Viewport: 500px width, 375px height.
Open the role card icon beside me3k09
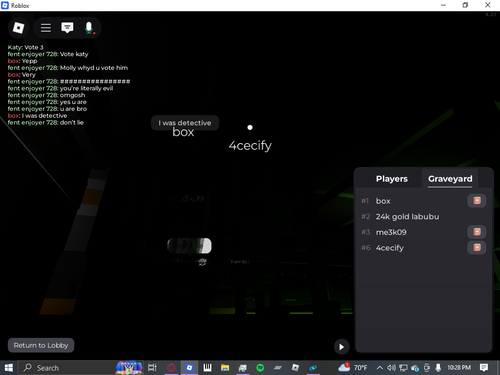point(477,232)
